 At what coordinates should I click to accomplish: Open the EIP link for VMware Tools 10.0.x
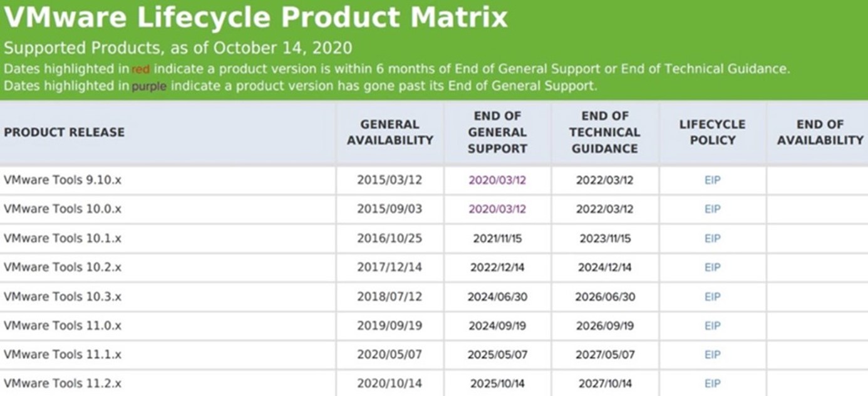click(x=712, y=209)
